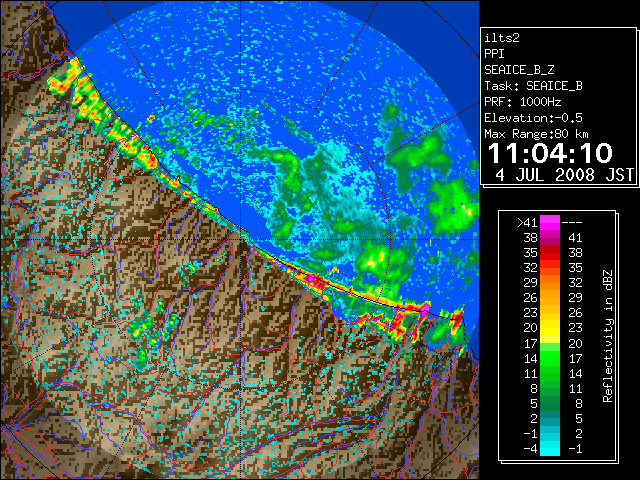
Task: Click the radar center where crosshair lines meet
Action: [241, 239]
